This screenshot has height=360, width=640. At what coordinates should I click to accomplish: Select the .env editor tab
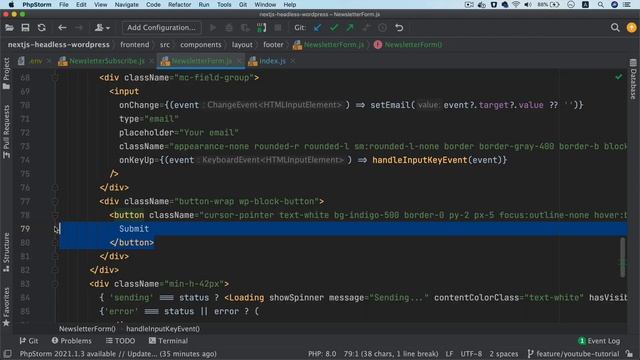pos(36,61)
